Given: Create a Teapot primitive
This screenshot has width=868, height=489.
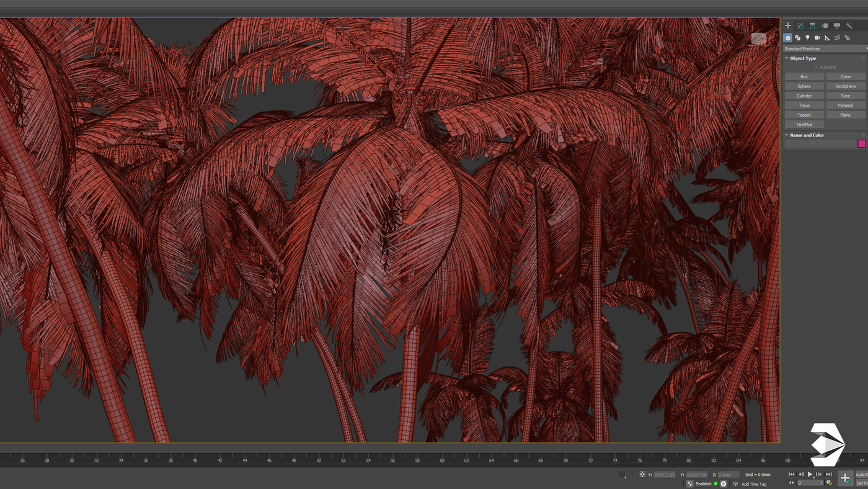Looking at the screenshot, I should [x=804, y=115].
